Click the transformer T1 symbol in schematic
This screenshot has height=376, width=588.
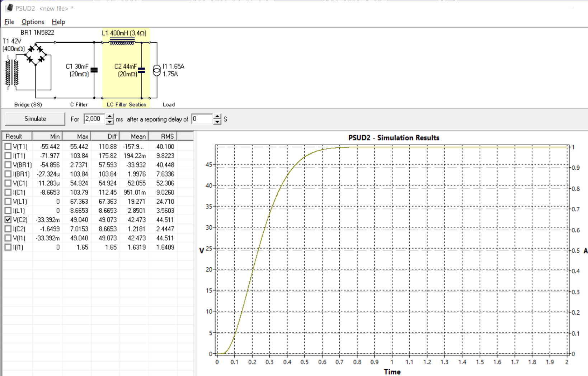coord(12,73)
